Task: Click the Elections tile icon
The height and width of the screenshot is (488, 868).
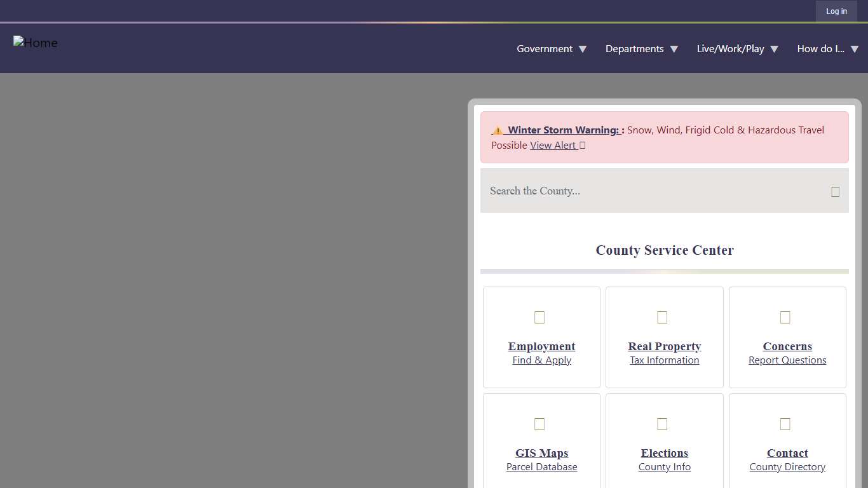Action: [x=662, y=424]
